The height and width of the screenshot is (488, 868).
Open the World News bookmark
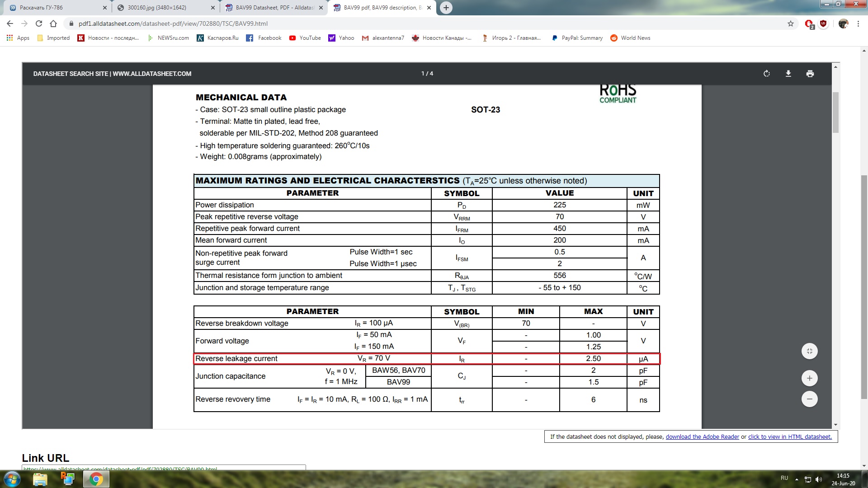pos(630,38)
